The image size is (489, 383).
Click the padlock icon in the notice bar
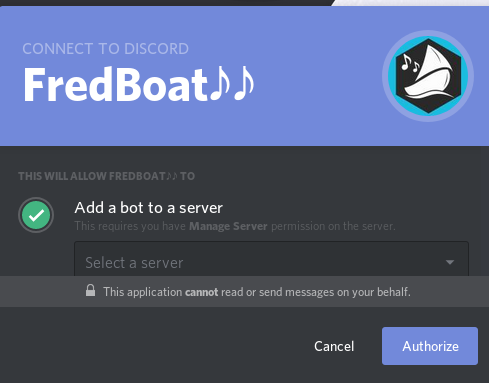tap(90, 290)
